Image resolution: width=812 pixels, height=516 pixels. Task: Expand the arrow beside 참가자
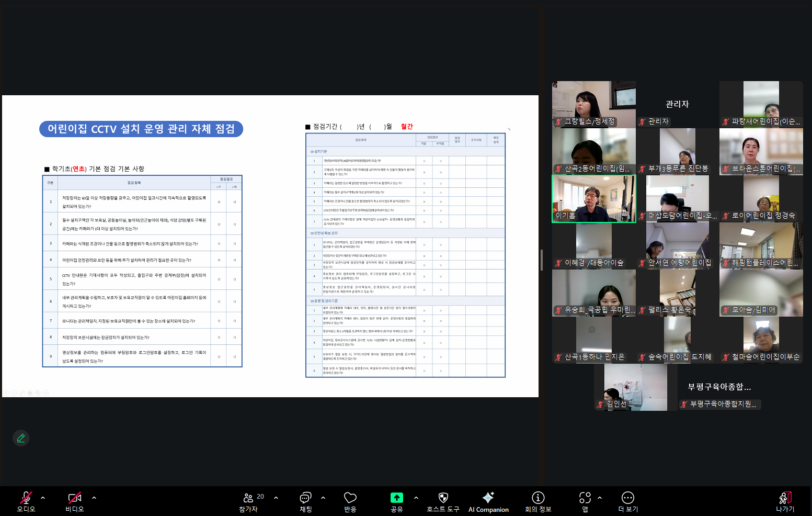point(276,498)
